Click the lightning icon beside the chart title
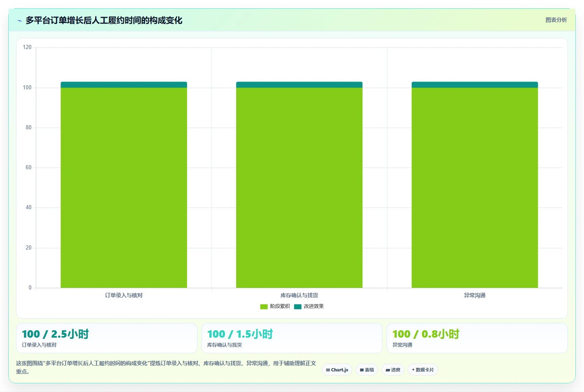This screenshot has height=392, width=584. tap(19, 21)
